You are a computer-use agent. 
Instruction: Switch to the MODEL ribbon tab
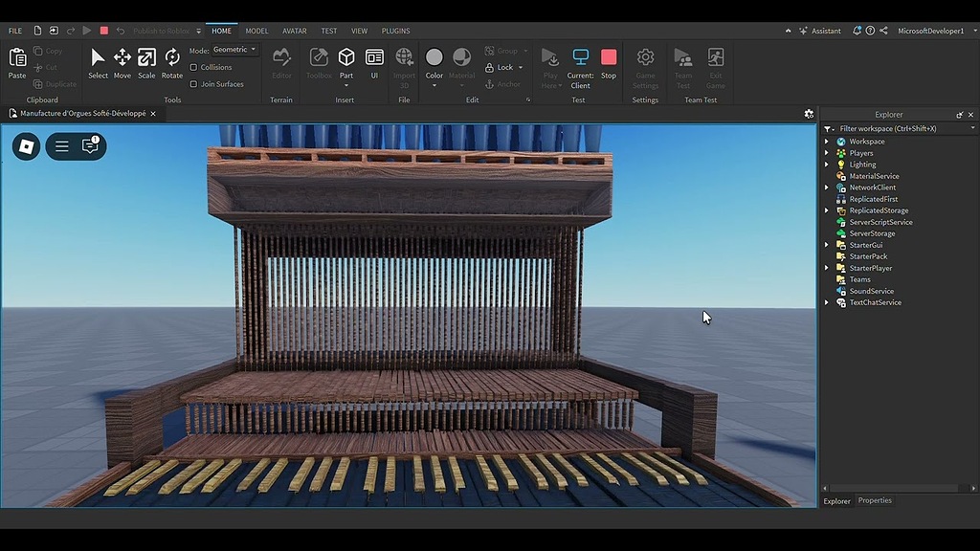(255, 30)
